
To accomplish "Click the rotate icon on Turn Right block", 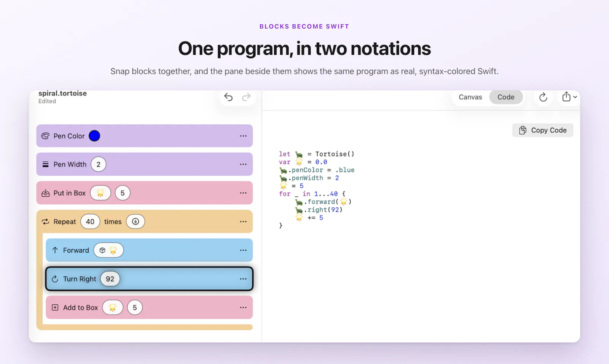I will tap(55, 279).
